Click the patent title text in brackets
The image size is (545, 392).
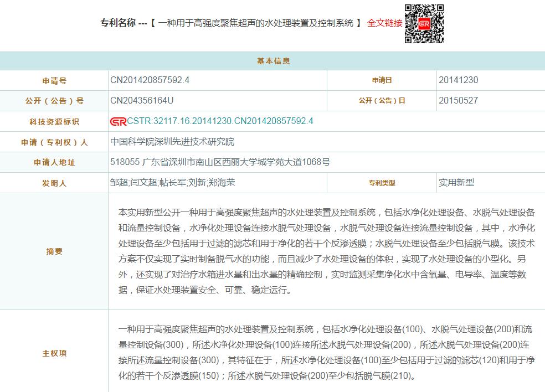click(x=255, y=23)
